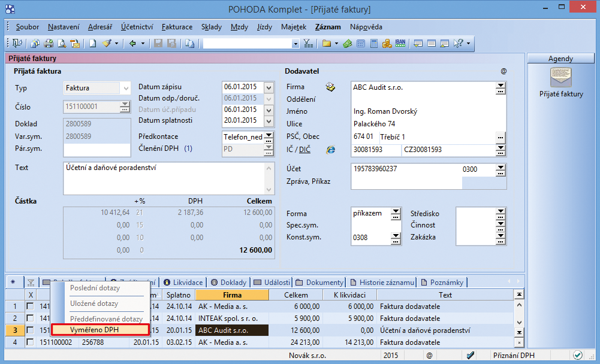Click the Pár.sym. empty input field
This screenshot has height=364, width=600.
click(97, 150)
